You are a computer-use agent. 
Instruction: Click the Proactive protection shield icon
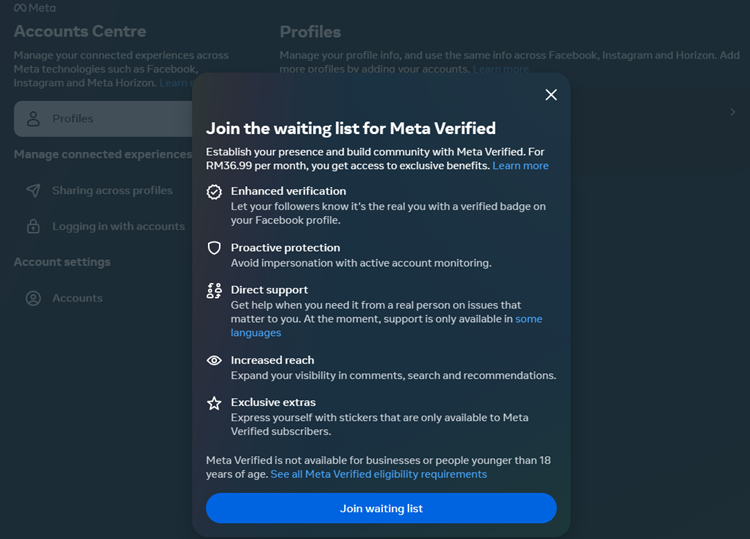214,248
